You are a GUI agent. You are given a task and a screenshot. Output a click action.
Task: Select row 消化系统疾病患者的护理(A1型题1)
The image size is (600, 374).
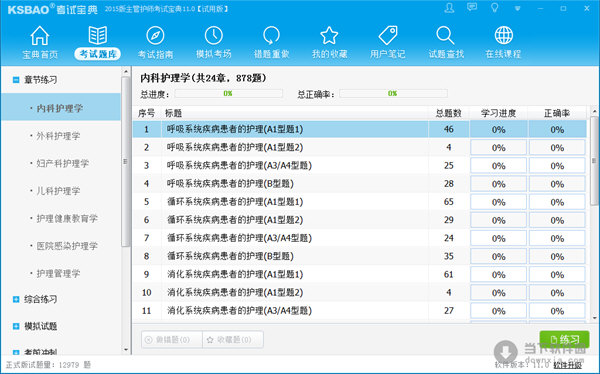coord(360,274)
